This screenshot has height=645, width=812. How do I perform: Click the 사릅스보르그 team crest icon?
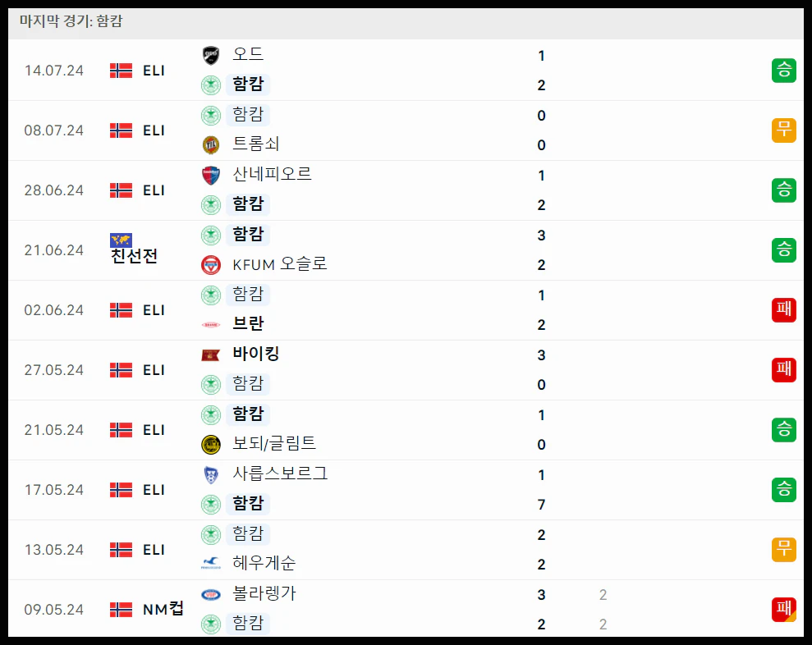pyautogui.click(x=211, y=474)
